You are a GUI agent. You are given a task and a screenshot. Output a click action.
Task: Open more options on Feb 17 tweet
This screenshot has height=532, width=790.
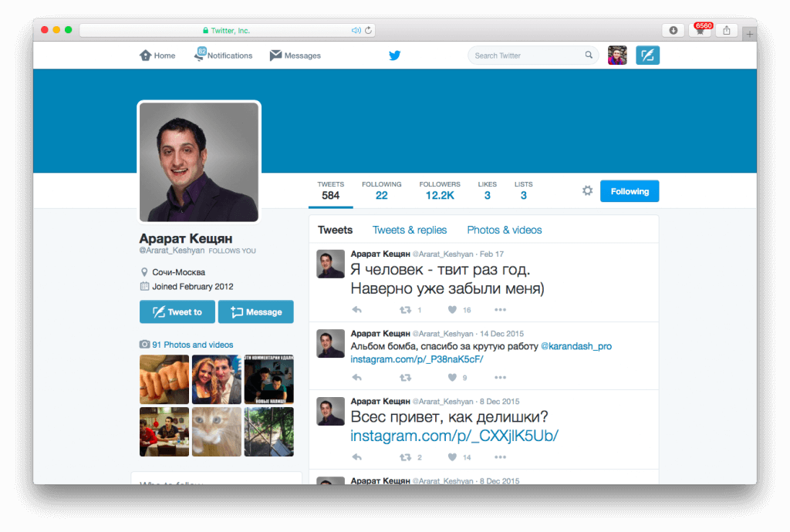(x=500, y=309)
